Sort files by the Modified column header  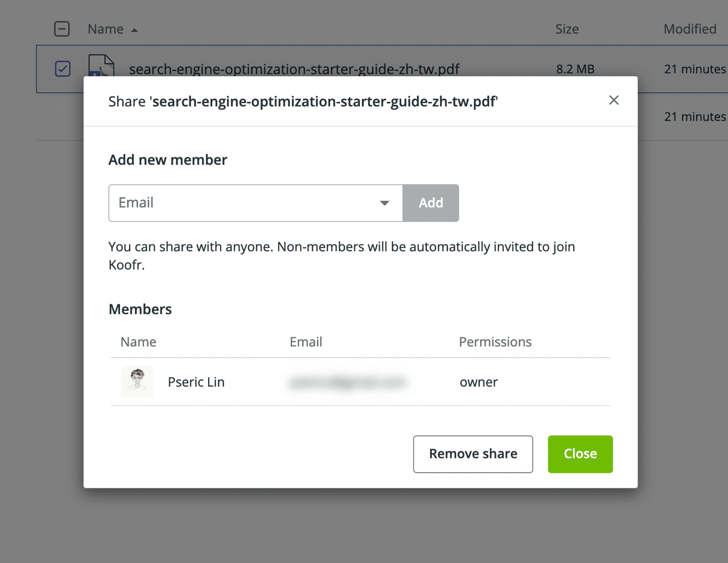(x=689, y=29)
